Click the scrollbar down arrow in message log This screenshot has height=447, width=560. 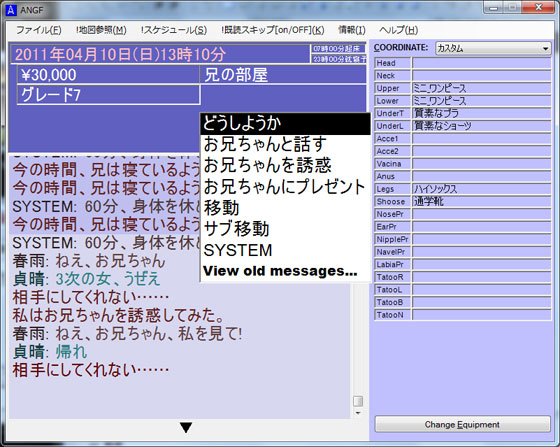click(358, 413)
